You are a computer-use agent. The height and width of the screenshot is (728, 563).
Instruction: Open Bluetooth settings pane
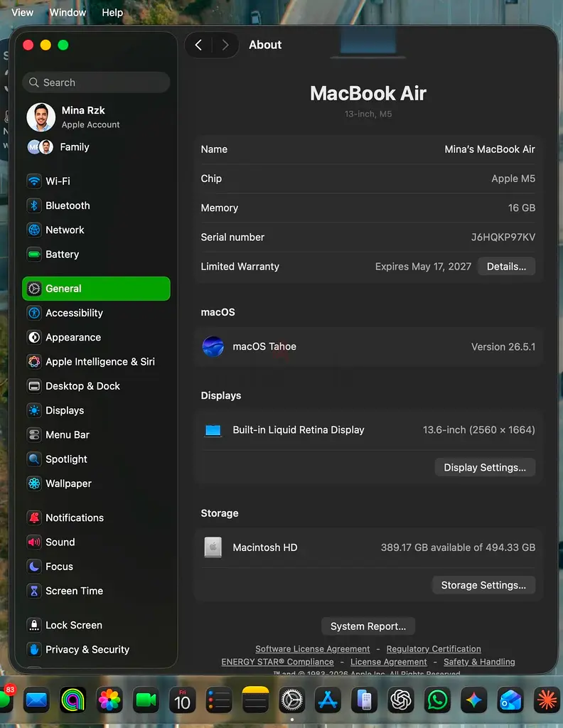point(96,205)
